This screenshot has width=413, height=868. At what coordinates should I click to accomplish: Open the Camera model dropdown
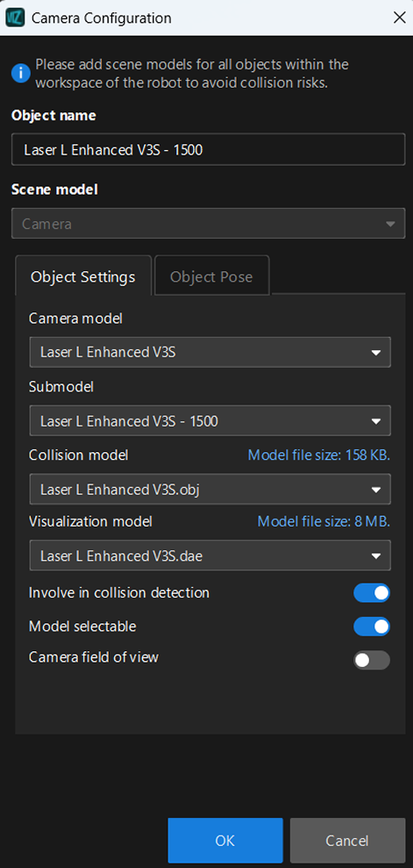point(210,352)
